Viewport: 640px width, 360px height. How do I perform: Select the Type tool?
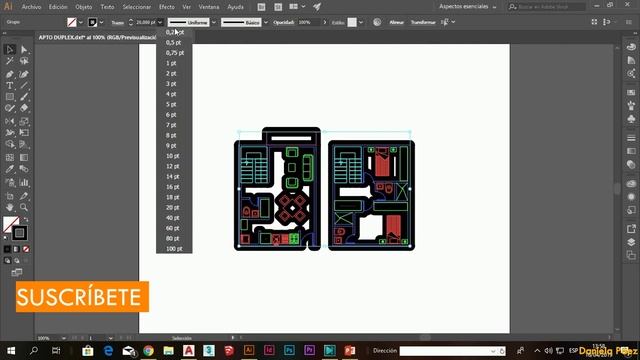coord(10,85)
